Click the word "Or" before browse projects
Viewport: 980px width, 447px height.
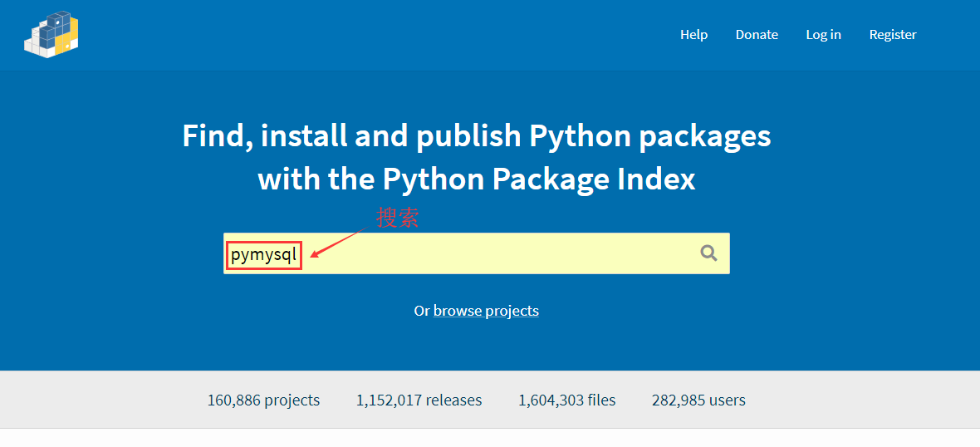click(x=422, y=311)
